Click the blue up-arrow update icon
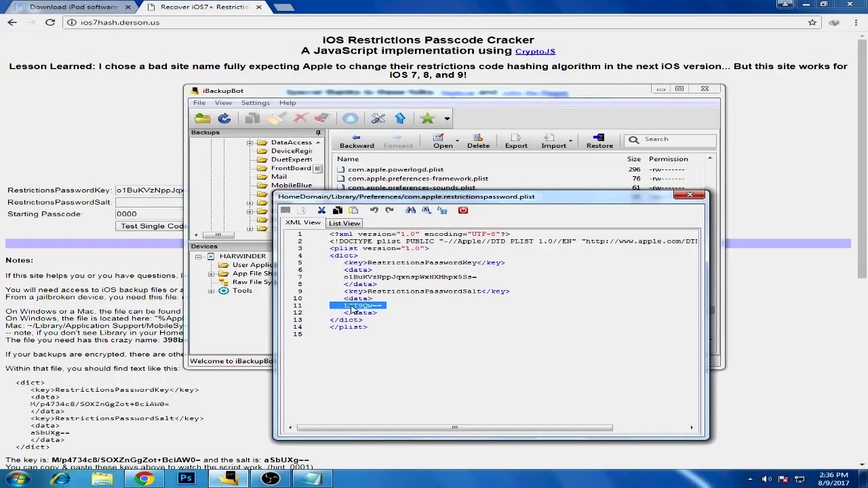Viewport: 868px width, 488px height. point(400,119)
